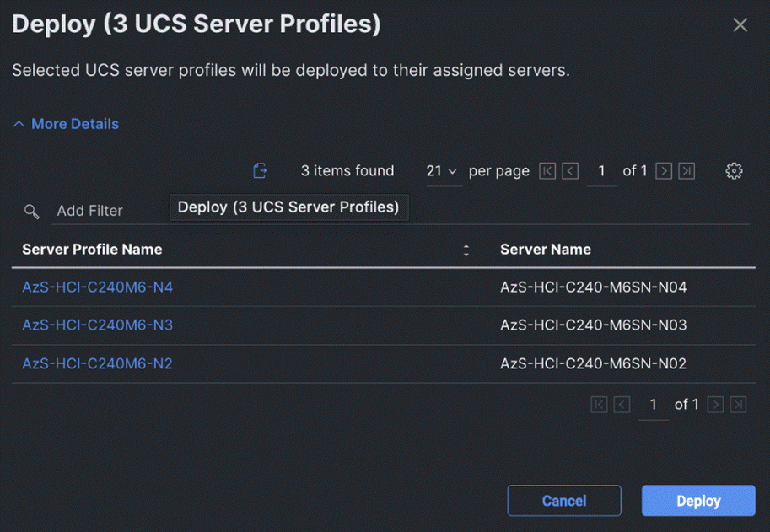Open table column settings gear

(x=734, y=170)
